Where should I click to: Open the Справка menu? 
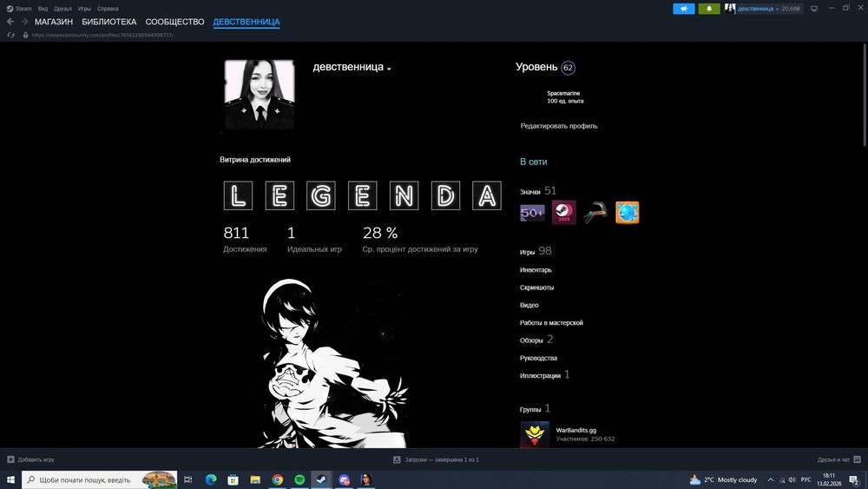click(108, 9)
